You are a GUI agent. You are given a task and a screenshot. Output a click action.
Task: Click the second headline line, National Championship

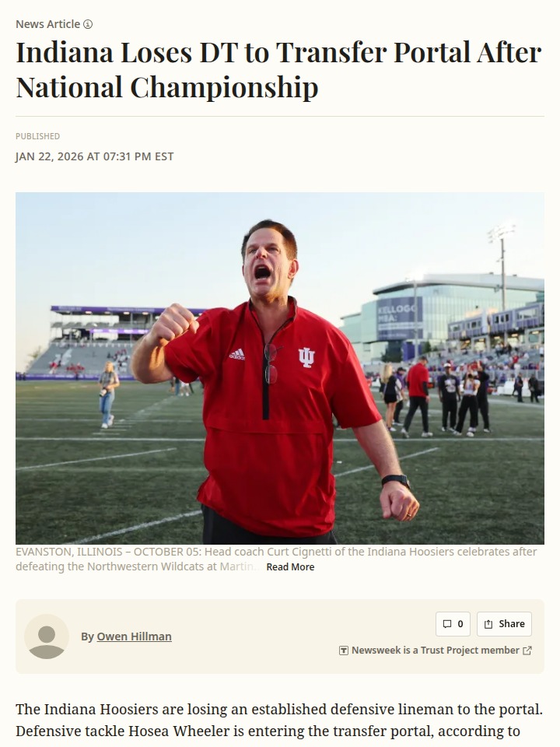click(x=167, y=88)
